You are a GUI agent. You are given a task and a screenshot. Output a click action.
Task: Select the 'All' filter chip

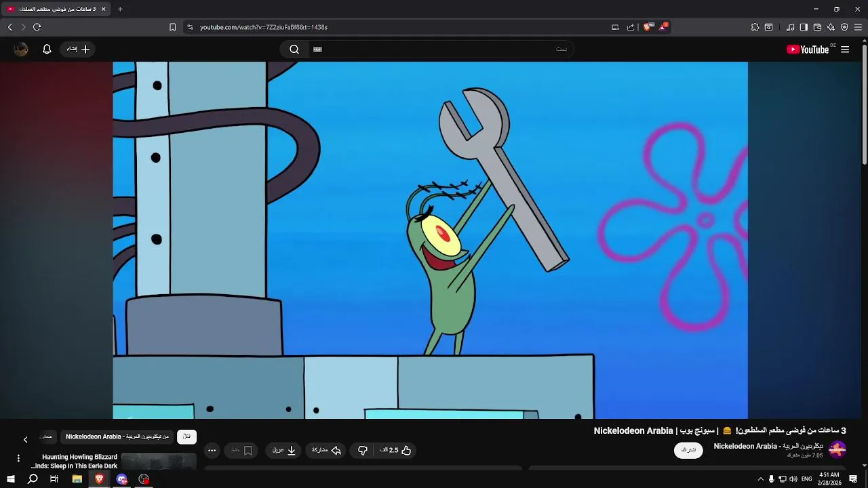pyautogui.click(x=186, y=436)
